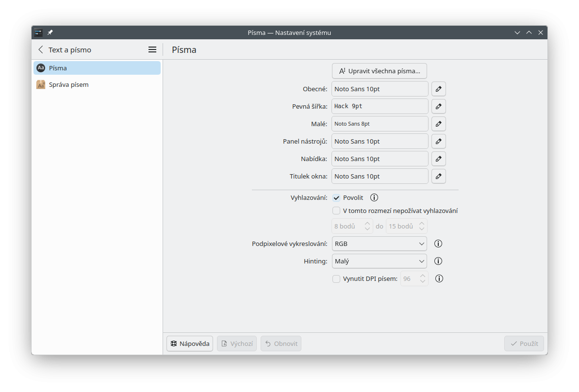Go back from Text a písmo section

(41, 49)
